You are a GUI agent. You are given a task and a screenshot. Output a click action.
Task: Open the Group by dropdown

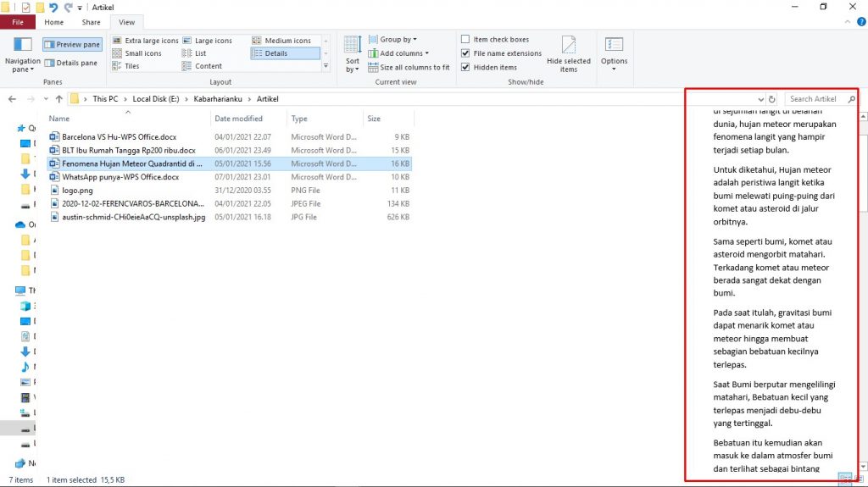point(392,39)
